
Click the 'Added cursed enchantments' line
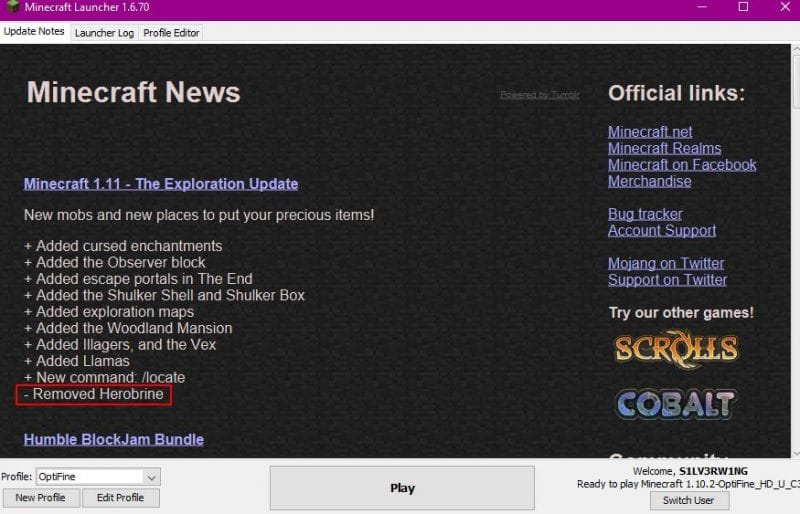click(123, 246)
